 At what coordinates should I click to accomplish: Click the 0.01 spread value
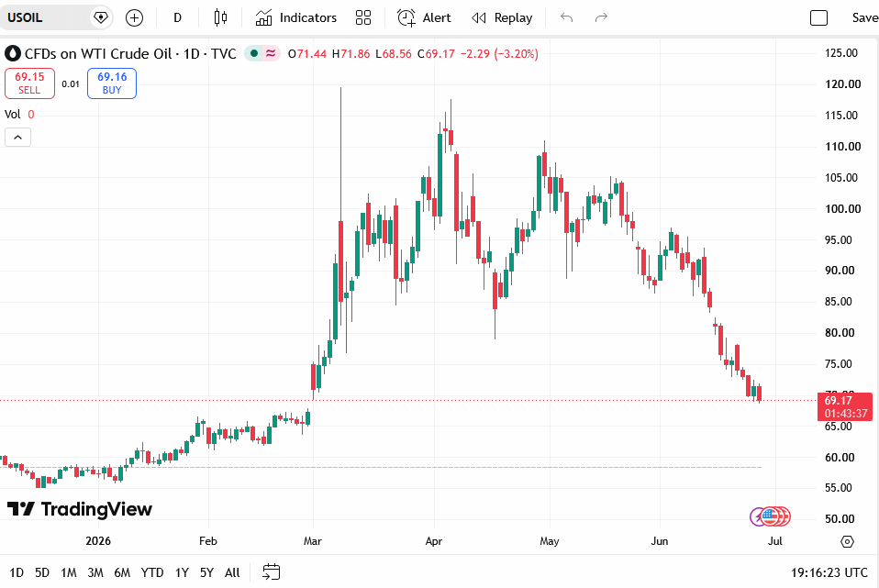pos(71,84)
